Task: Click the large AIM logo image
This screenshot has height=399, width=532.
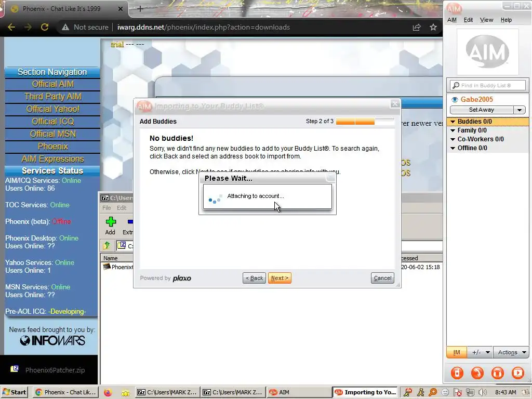Action: click(487, 52)
